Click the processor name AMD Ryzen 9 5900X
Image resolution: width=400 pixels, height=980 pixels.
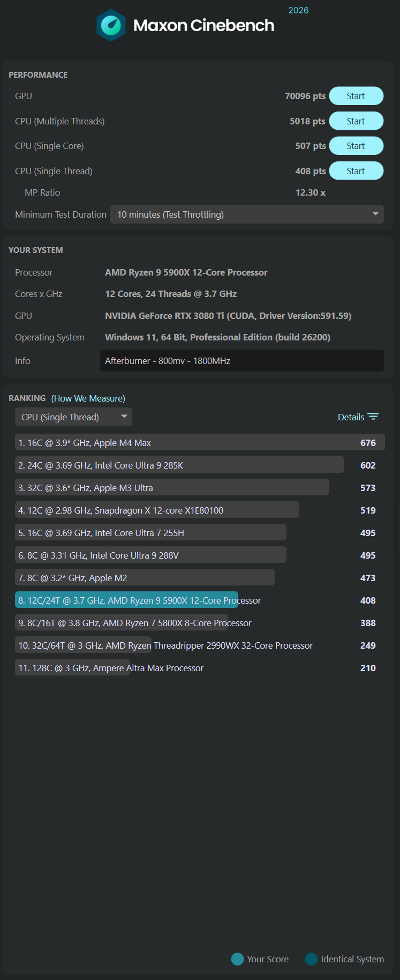point(186,272)
